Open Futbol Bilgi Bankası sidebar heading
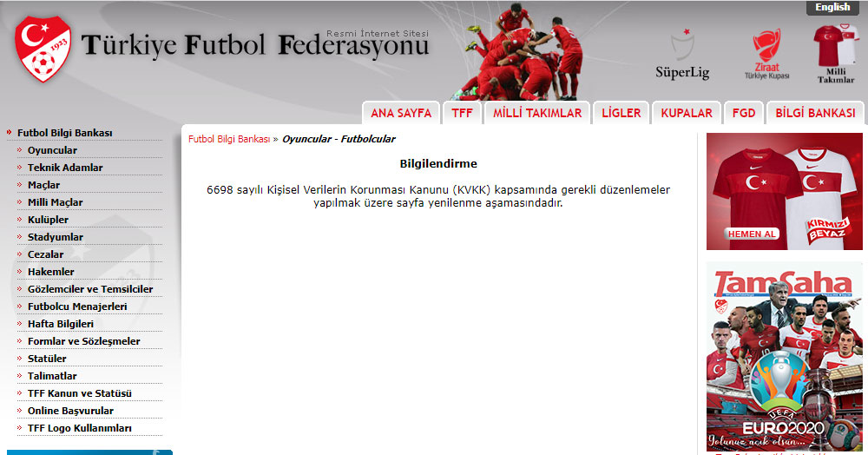Screen dimensions: 868x455 65,133
